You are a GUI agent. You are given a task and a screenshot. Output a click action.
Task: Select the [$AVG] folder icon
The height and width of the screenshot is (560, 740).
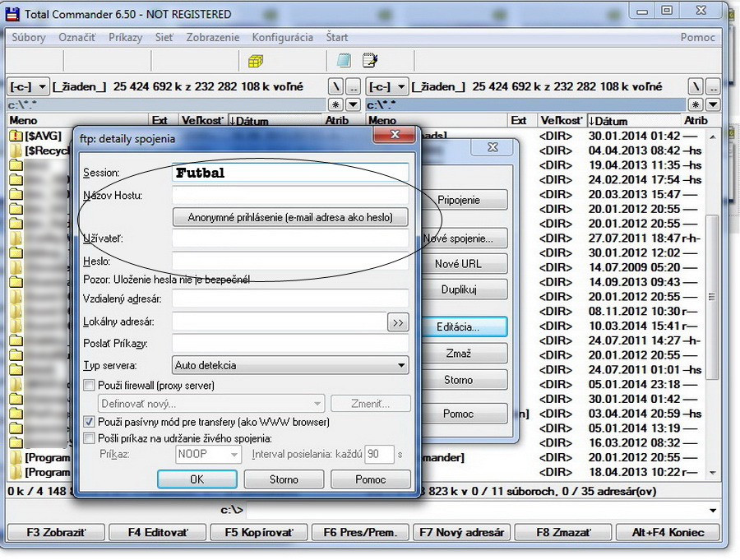click(x=16, y=136)
